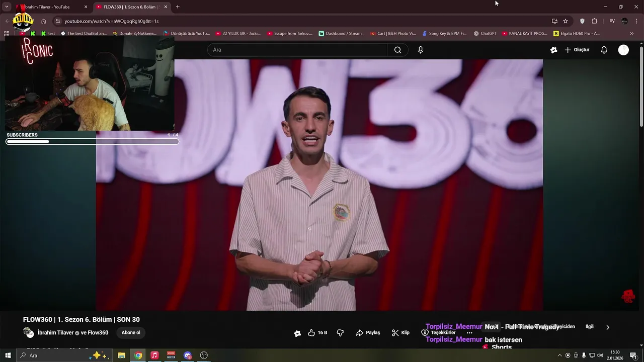Open the Escape from Tarkov bookmark

pyautogui.click(x=290, y=34)
